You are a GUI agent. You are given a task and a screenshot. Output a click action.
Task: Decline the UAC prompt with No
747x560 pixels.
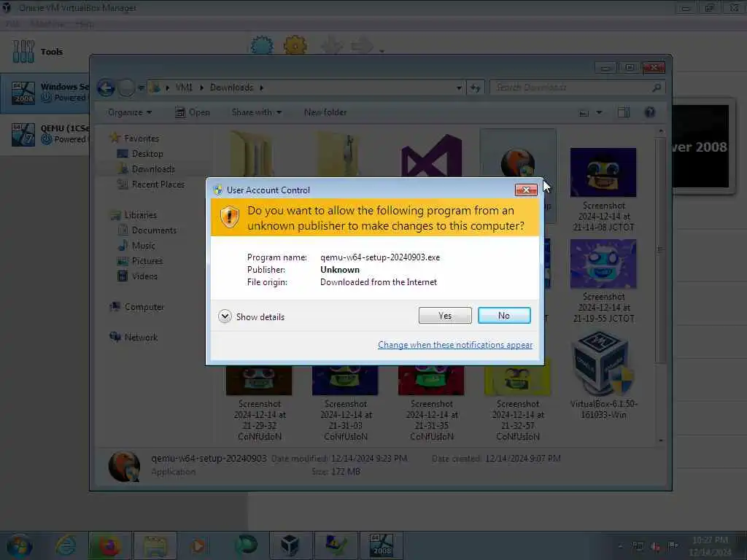[503, 315]
